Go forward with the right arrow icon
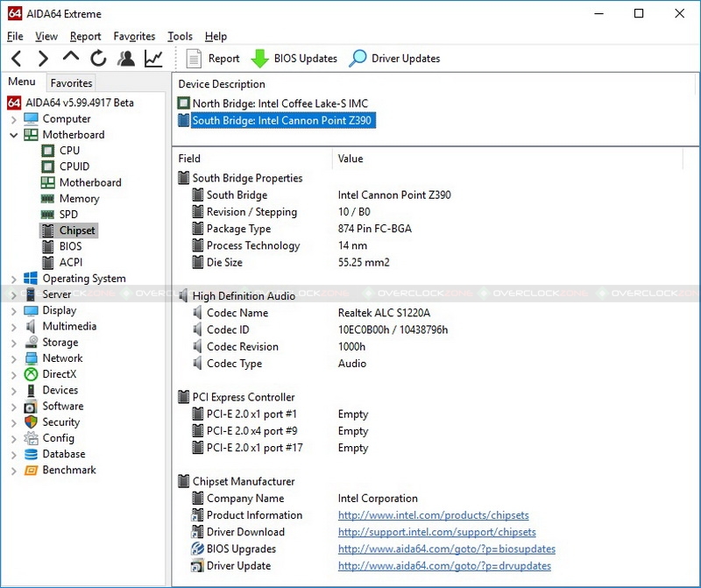This screenshot has width=701, height=588. (43, 59)
